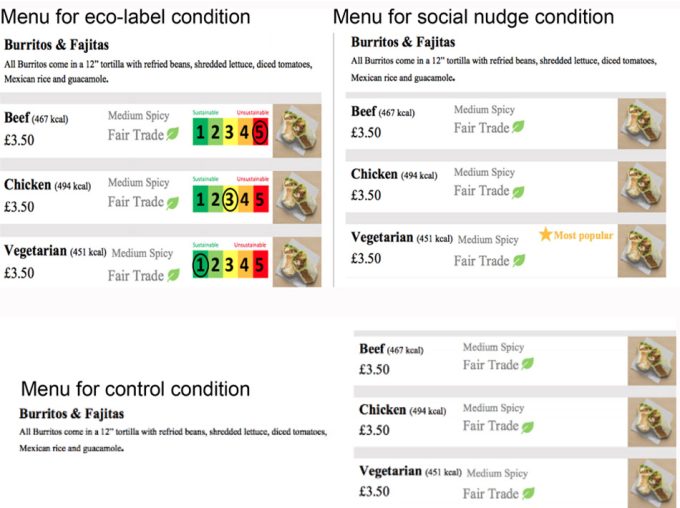Click Fair Trade leaf beside Beef in eco-label menu

pyautogui.click(x=172, y=134)
